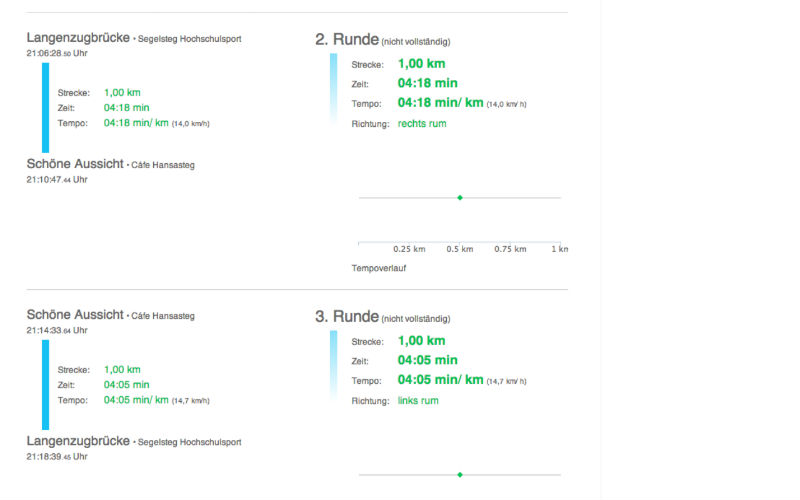This screenshot has width=800, height=500.
Task: Click Schöne Aussicht heading at 21:14:33
Action: click(x=75, y=315)
